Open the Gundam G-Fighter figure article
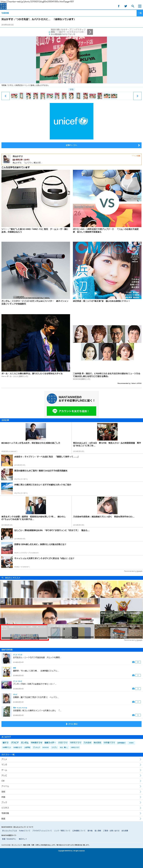 pos(36,270)
